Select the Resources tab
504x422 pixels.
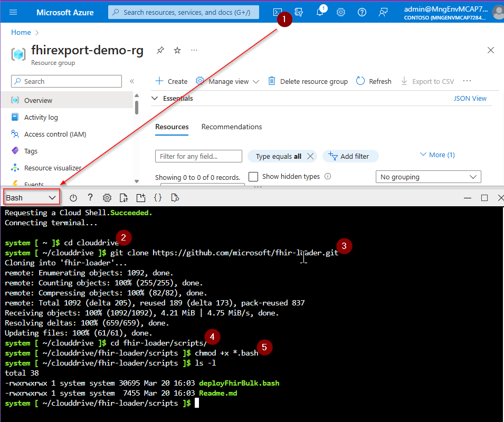[x=172, y=127]
